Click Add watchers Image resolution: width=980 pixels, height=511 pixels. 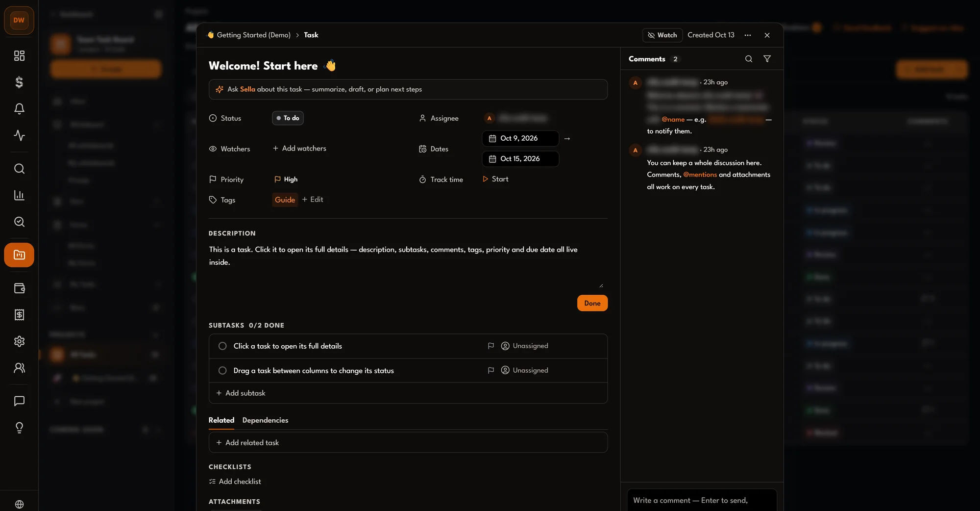pyautogui.click(x=299, y=149)
